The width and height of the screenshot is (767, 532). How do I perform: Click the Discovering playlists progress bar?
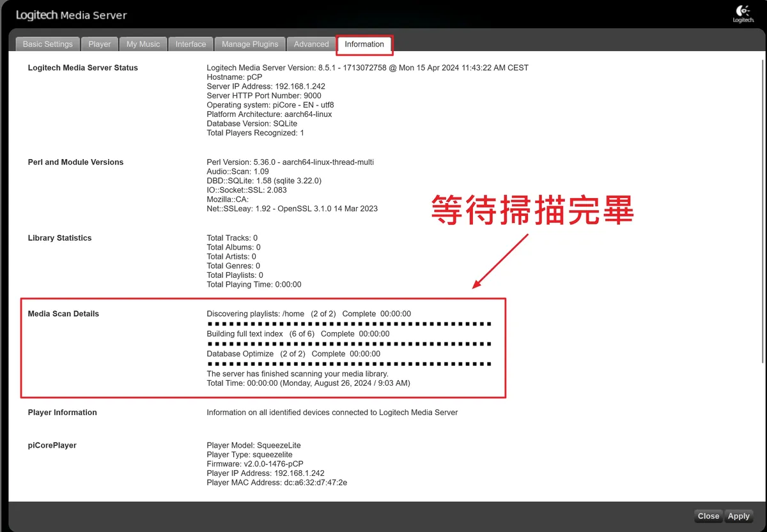tap(350, 324)
